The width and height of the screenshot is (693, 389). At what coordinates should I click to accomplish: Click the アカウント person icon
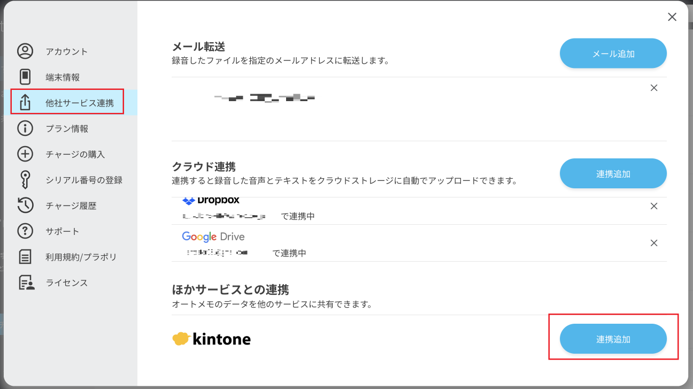(25, 51)
